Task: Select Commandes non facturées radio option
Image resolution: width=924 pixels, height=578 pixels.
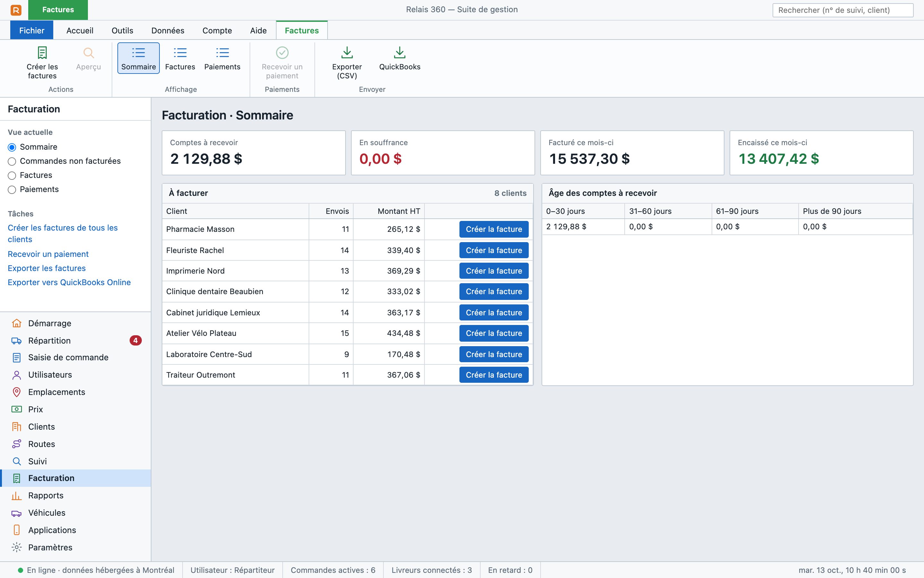Action: (12, 161)
